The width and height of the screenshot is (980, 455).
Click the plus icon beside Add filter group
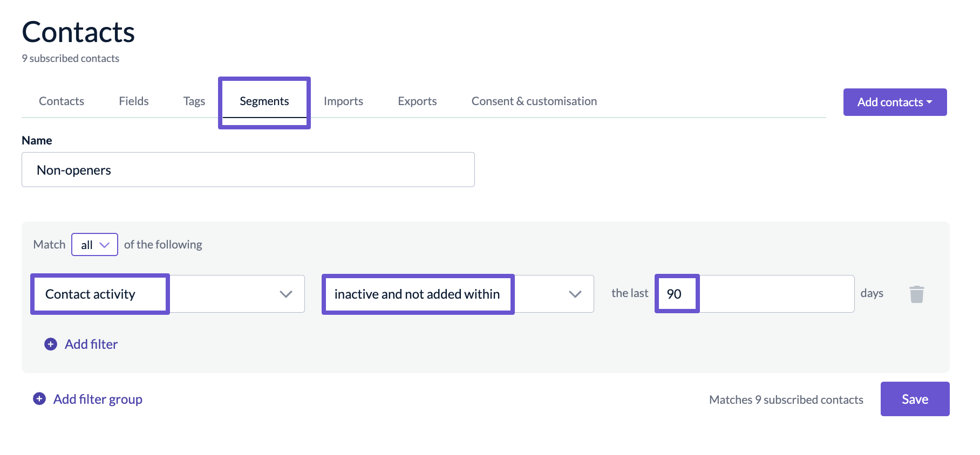(39, 398)
